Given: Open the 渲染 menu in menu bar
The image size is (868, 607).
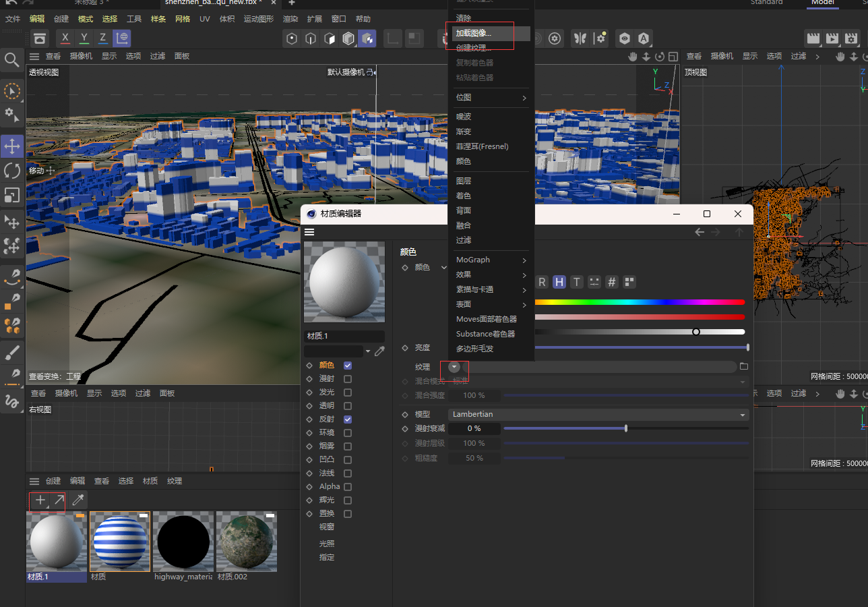Looking at the screenshot, I should tap(290, 19).
